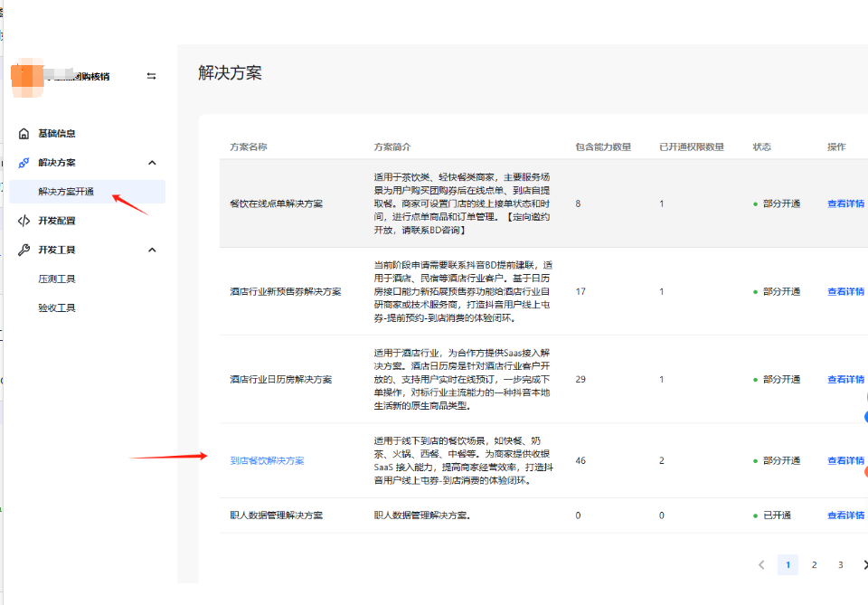Open the 到店餐饮解决方案 link

tap(267, 460)
